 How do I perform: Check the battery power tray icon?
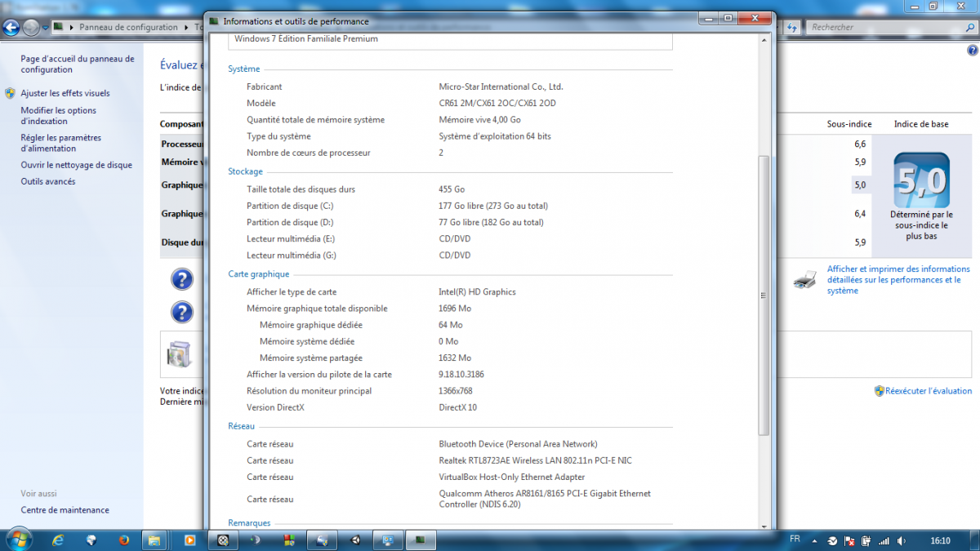[866, 540]
